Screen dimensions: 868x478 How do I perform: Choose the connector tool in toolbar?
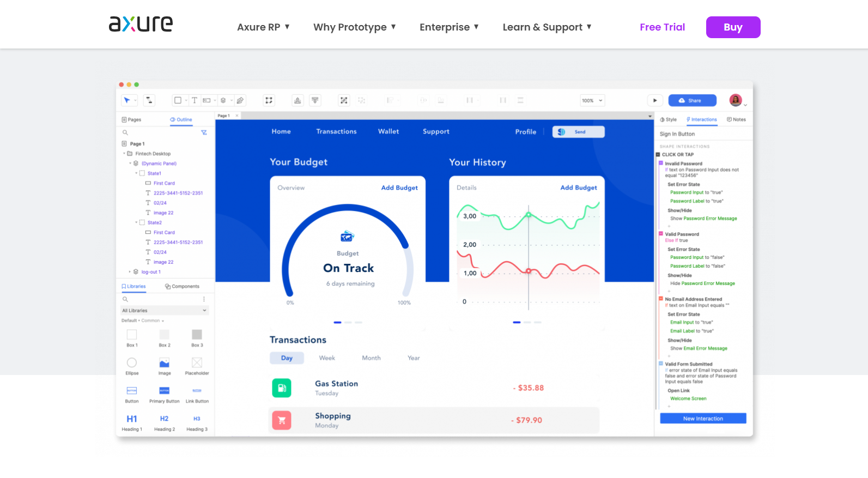click(x=149, y=100)
